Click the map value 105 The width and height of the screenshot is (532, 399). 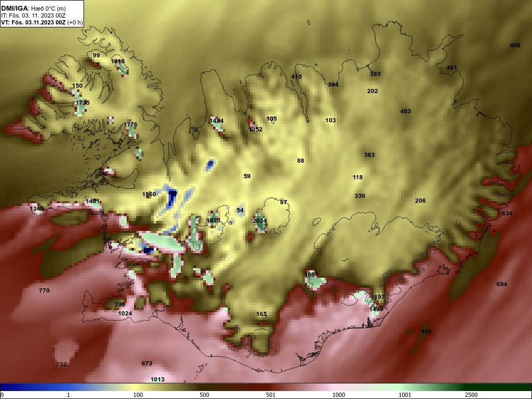click(x=271, y=119)
